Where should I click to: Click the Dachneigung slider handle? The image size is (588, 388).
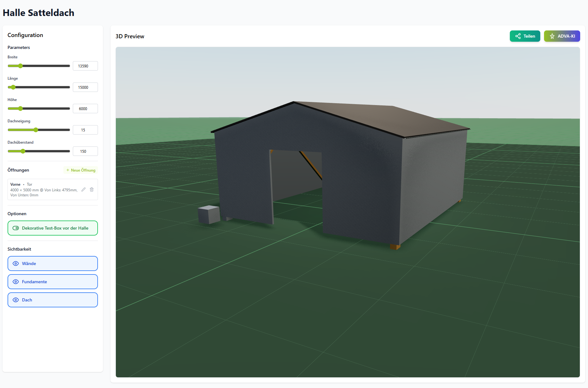(x=36, y=130)
